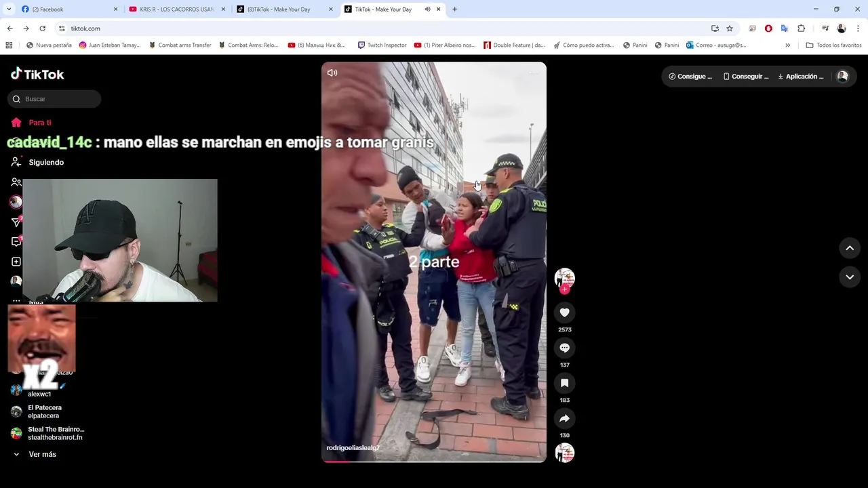
Task: Reload the page
Action: pos(42,28)
